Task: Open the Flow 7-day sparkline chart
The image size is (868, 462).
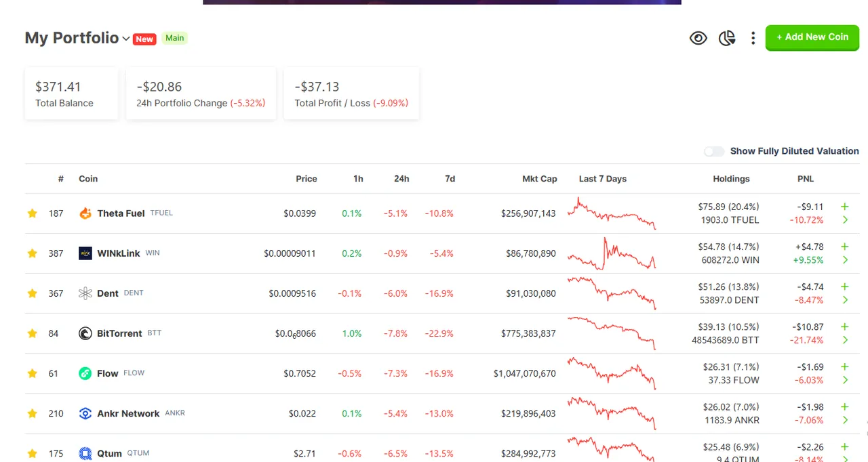Action: click(612, 373)
